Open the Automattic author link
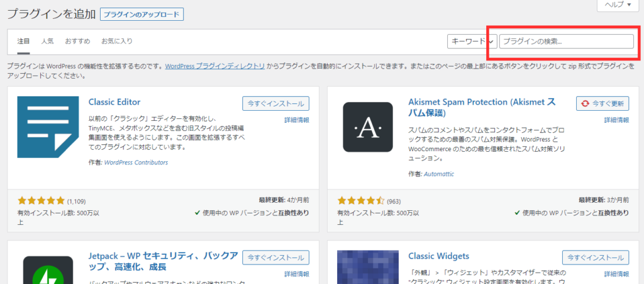 coord(439,174)
